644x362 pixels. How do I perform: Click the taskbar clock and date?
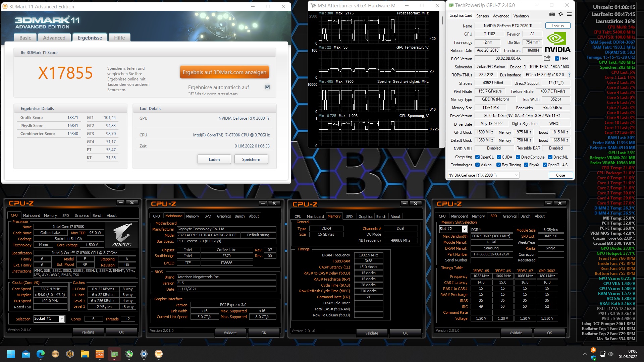tap(628, 354)
